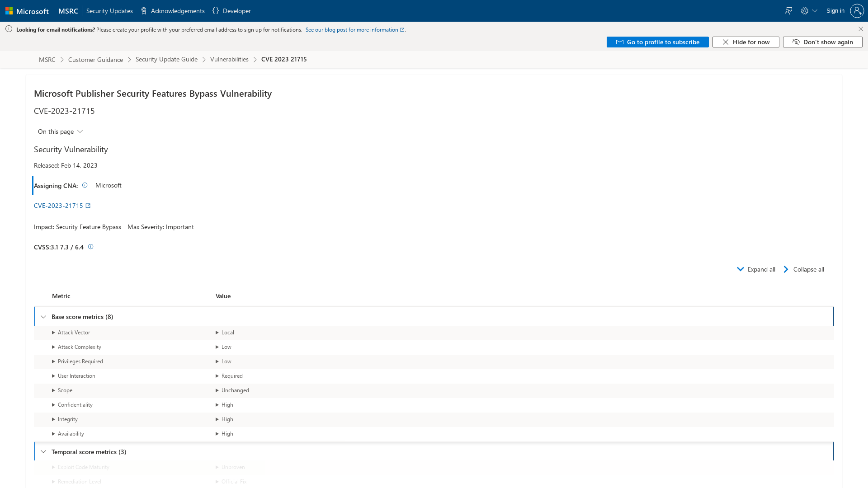Collapse Base score metrics section
This screenshot has height=488, width=868.
tap(43, 317)
